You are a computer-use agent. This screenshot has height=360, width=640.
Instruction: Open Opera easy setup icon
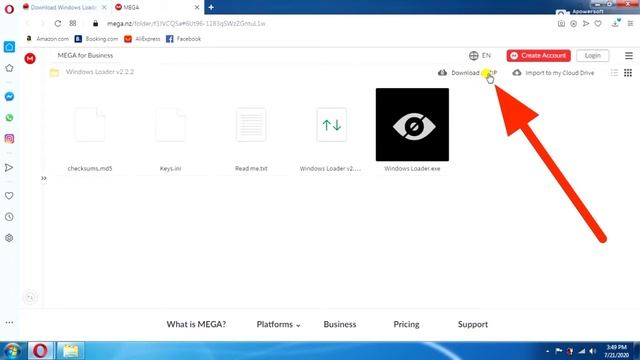tap(630, 24)
